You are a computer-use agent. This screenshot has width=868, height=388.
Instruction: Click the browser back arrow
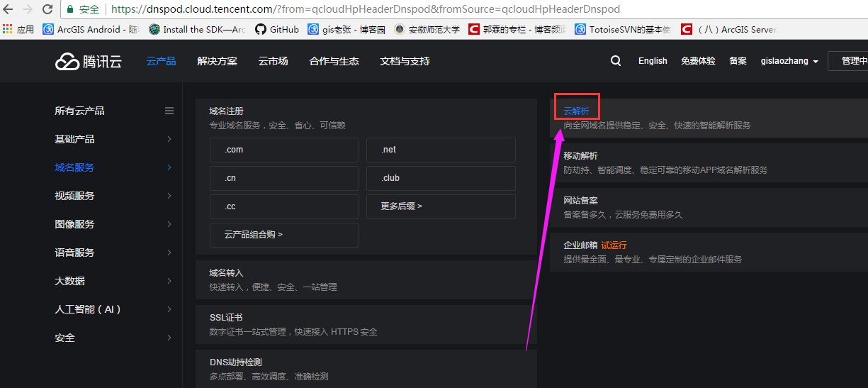[9, 10]
